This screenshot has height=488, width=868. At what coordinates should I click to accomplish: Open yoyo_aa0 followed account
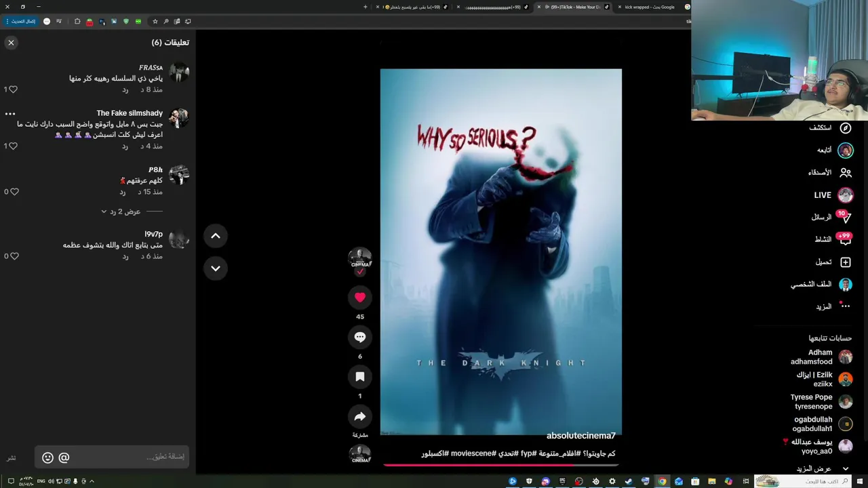(x=817, y=446)
